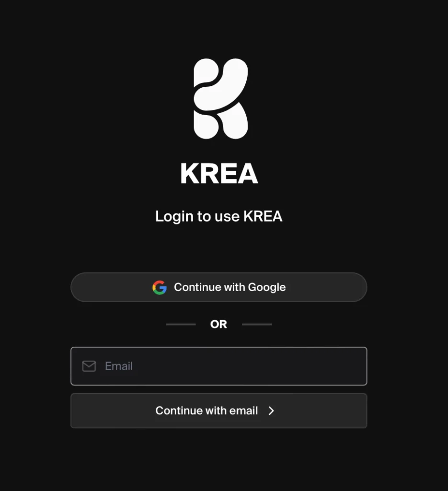Click the KREA K-shaped logo
This screenshot has width=448, height=491.
[221, 99]
